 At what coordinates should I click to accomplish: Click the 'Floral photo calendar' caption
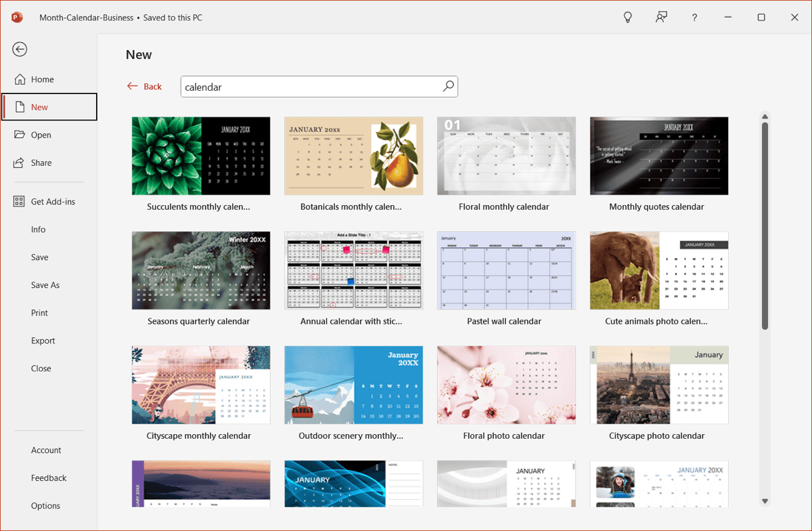click(x=504, y=436)
